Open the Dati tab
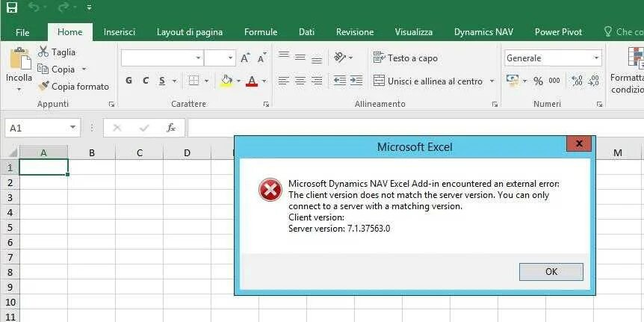The width and height of the screenshot is (644, 322). 307,32
